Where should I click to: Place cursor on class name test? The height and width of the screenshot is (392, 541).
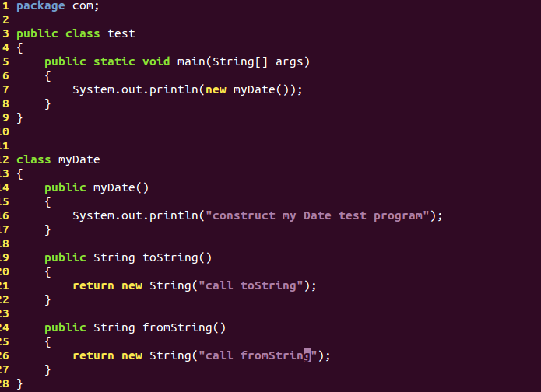pos(121,33)
